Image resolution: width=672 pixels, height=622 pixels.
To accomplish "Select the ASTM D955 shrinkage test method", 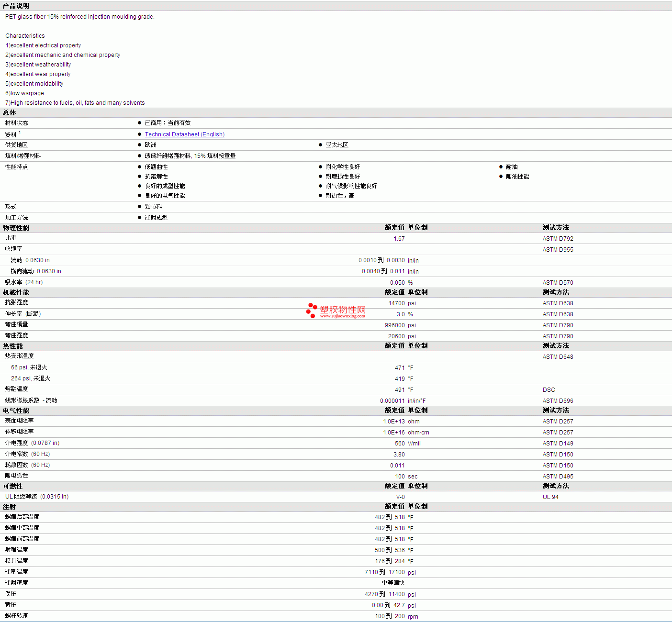I will [558, 250].
